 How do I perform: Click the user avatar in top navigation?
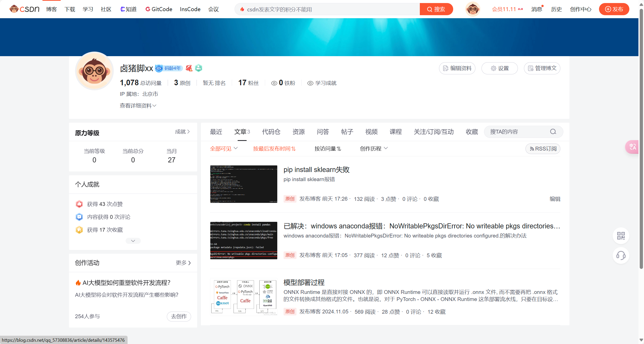coord(473,9)
